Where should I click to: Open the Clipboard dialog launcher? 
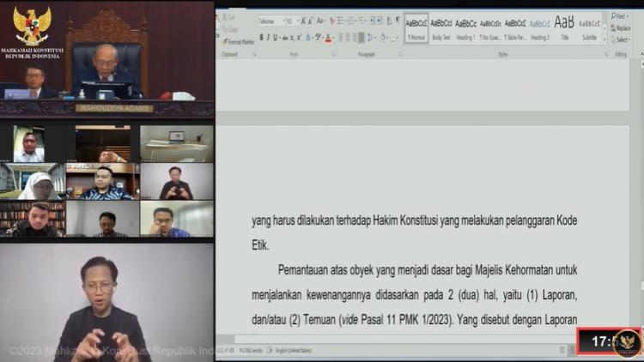(255, 54)
